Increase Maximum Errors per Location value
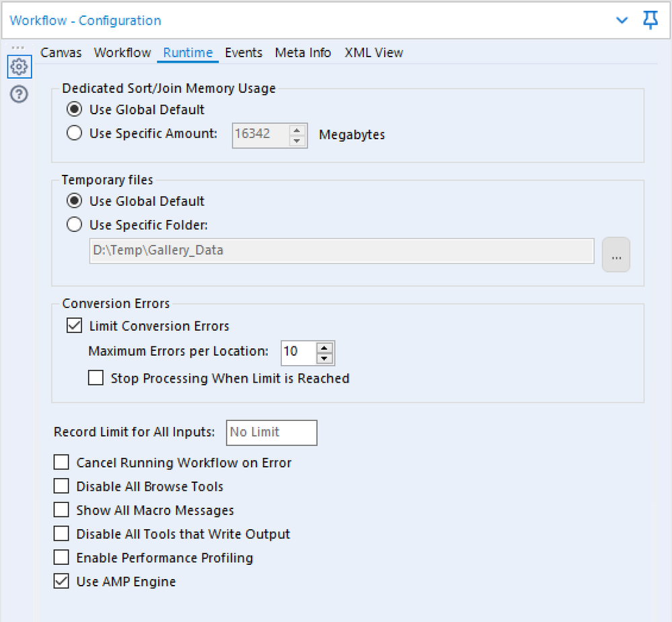This screenshot has width=672, height=622. (x=325, y=348)
